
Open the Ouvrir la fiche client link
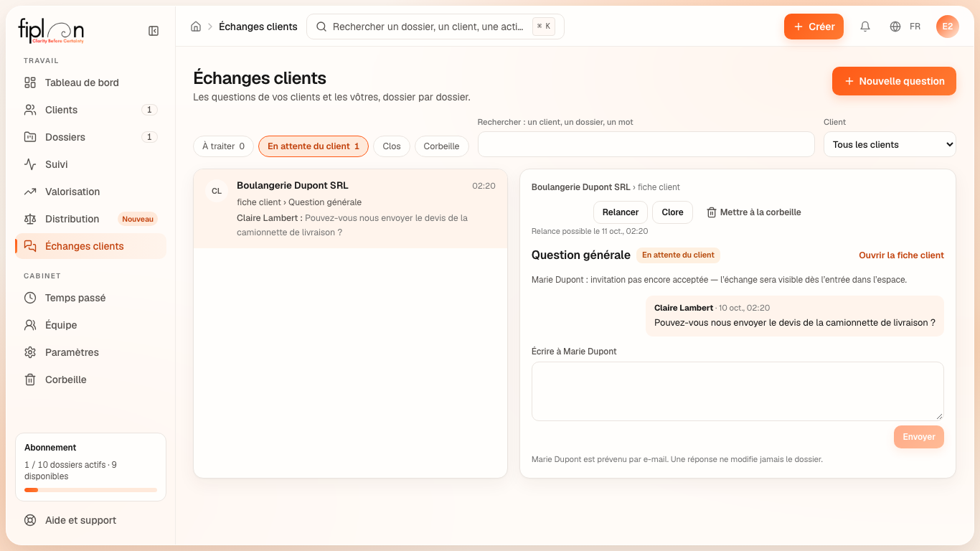901,255
